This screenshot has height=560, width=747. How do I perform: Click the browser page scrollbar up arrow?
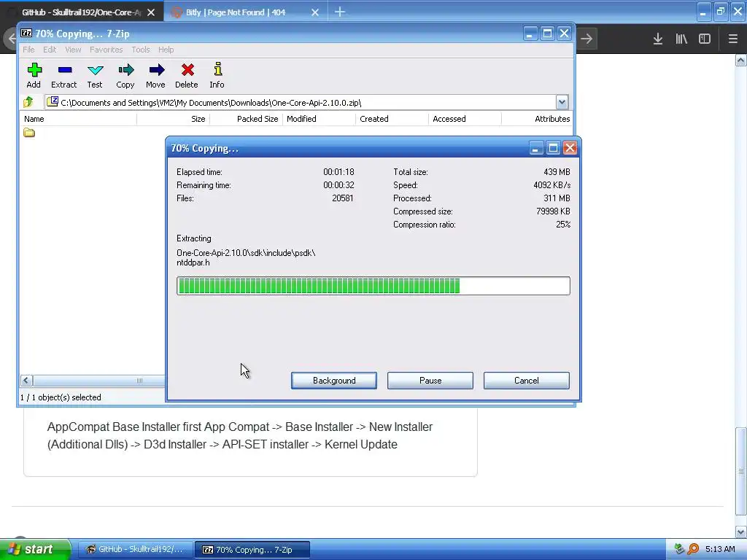click(x=741, y=61)
